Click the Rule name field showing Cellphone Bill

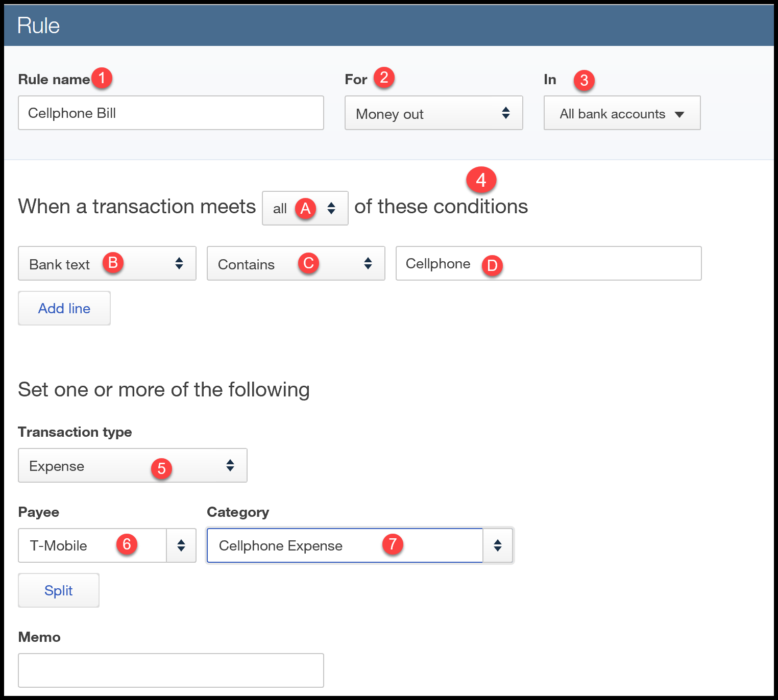click(x=171, y=113)
